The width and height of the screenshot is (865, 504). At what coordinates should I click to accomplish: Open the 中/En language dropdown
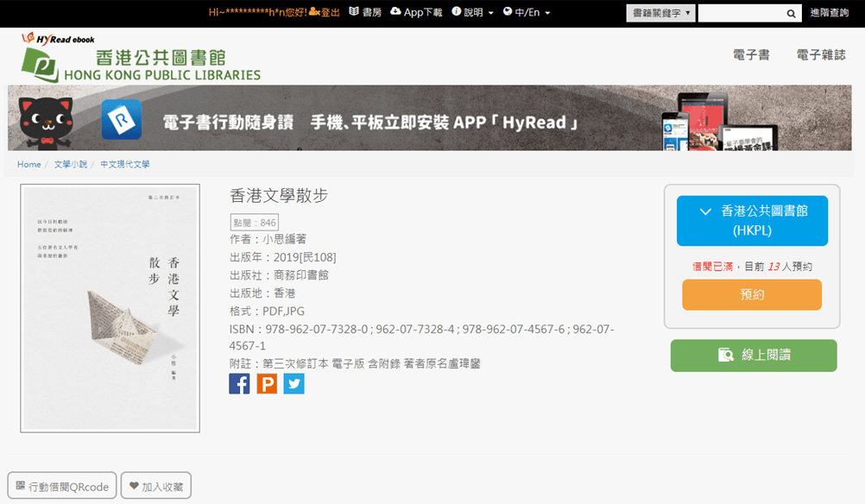[527, 12]
